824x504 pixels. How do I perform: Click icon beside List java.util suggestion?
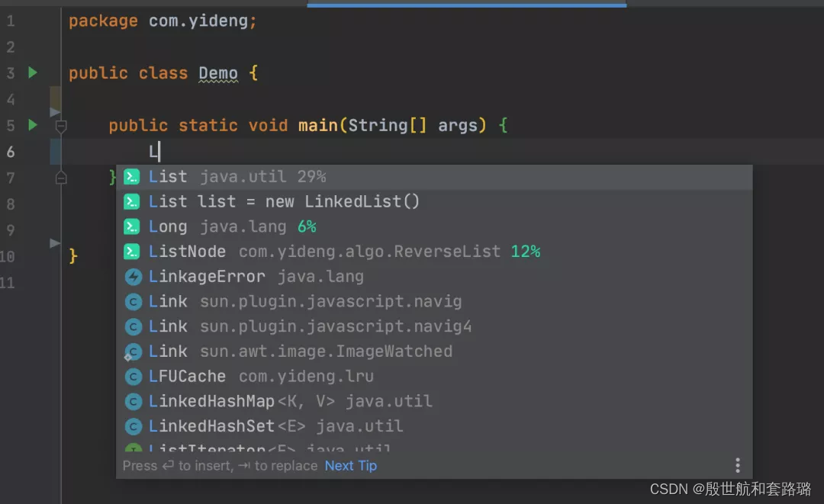(132, 177)
